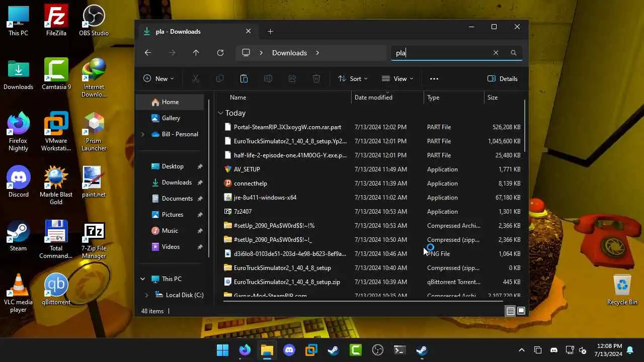The height and width of the screenshot is (362, 644).
Task: Click the search magnifier icon
Action: 513,53
